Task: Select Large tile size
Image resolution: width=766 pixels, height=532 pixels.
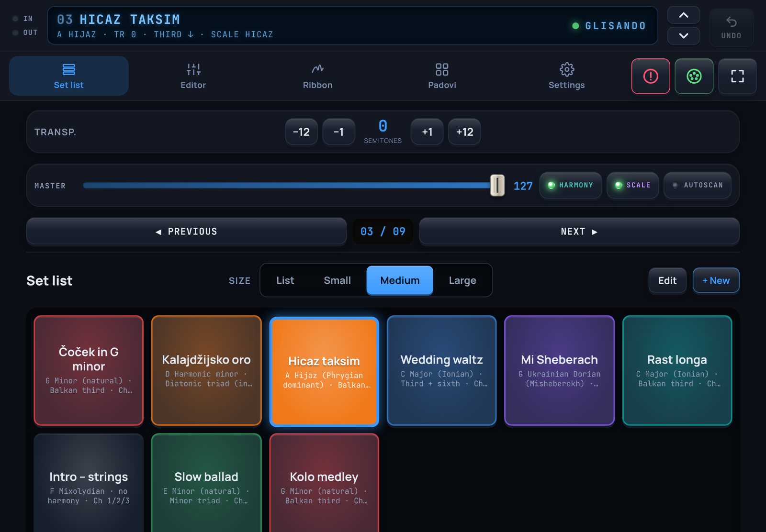Action: click(462, 280)
